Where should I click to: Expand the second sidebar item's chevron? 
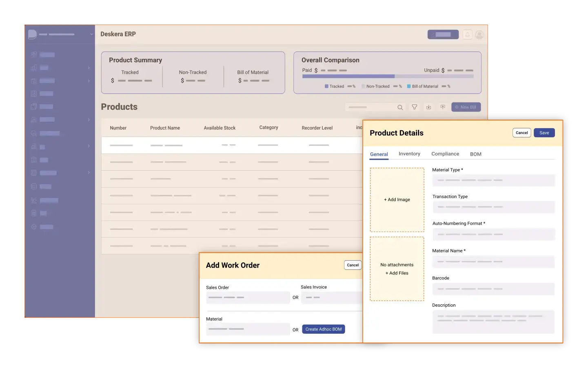point(89,68)
